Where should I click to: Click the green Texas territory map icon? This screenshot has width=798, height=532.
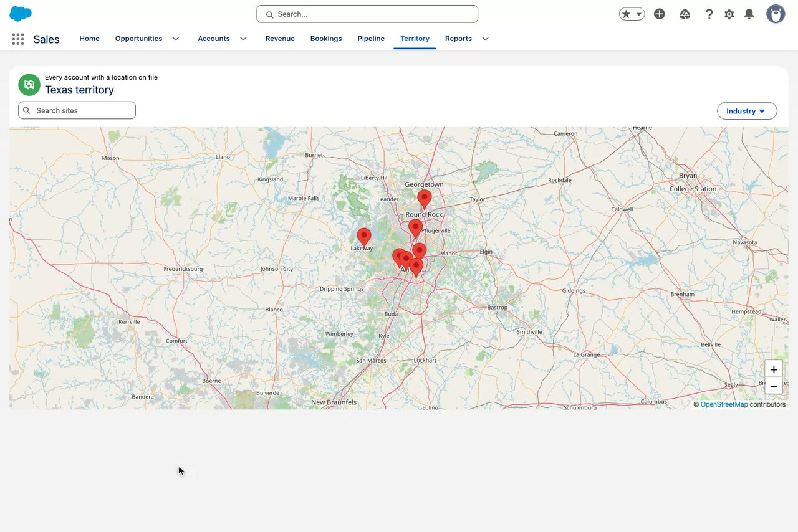click(29, 85)
